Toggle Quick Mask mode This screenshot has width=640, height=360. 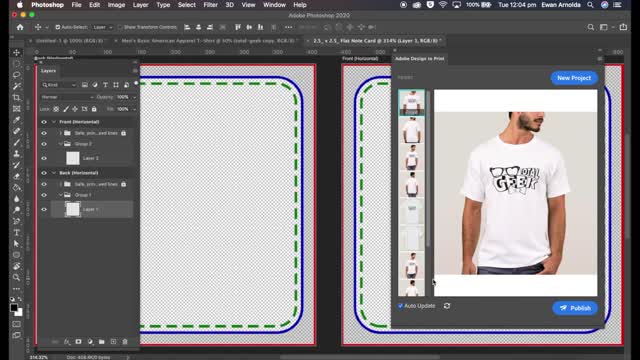pos(16,324)
